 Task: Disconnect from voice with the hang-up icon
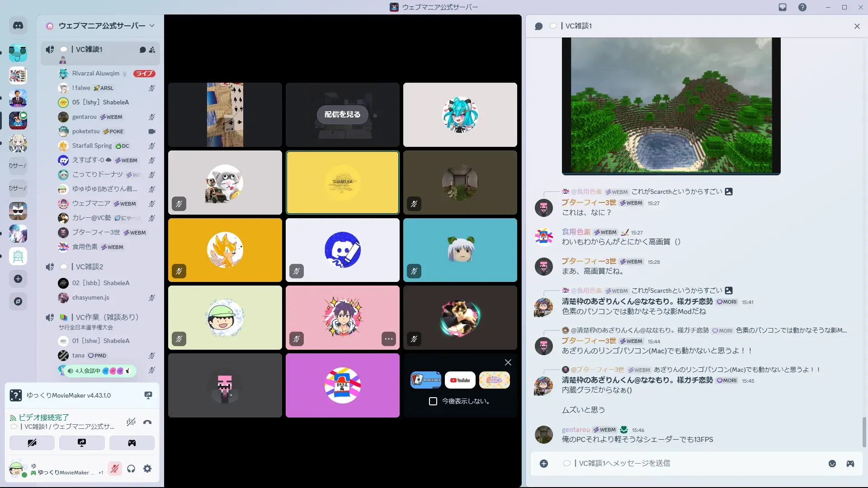click(147, 422)
